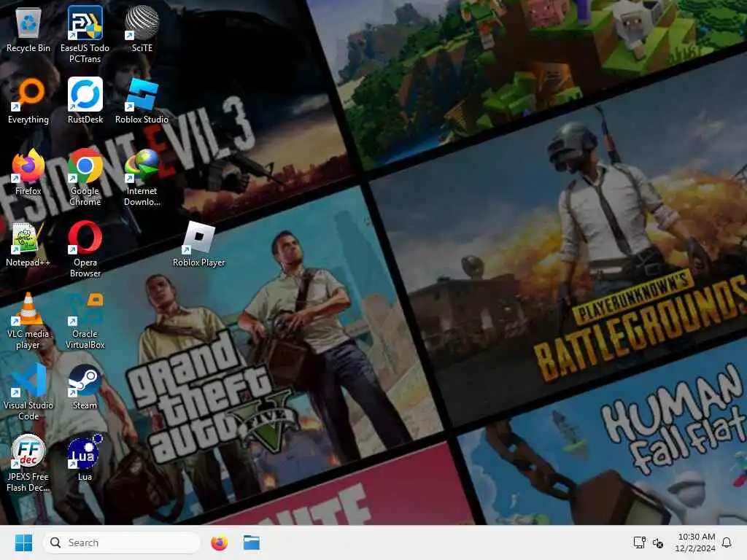Select the Oracle VirtualBox shortcut
This screenshot has width=747, height=560.
tap(85, 320)
